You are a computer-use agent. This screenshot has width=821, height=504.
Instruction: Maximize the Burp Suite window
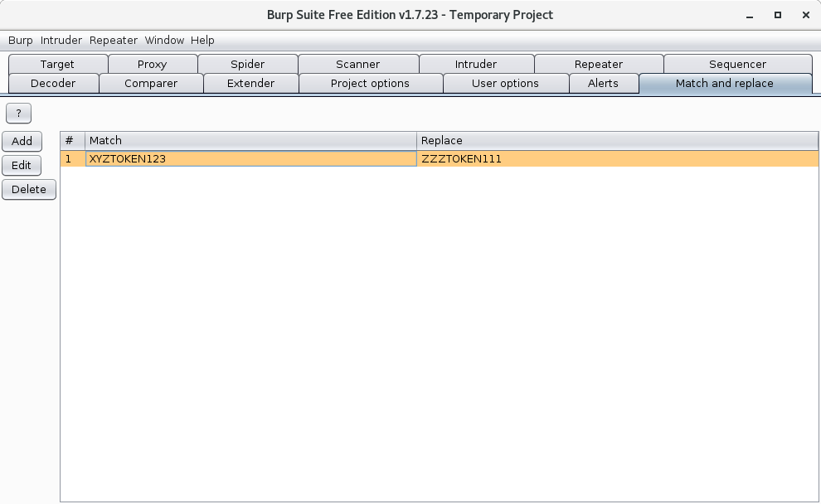[x=778, y=15]
